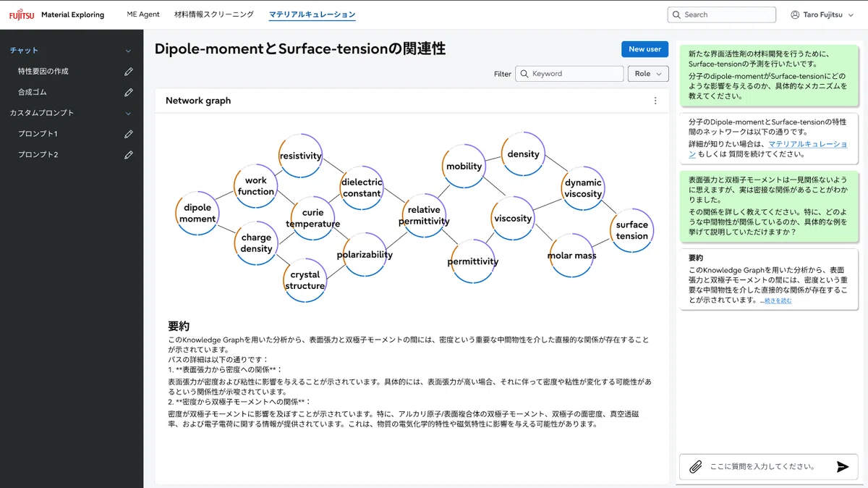Click the チャット section label
Image resolution: width=868 pixels, height=488 pixels.
24,51
